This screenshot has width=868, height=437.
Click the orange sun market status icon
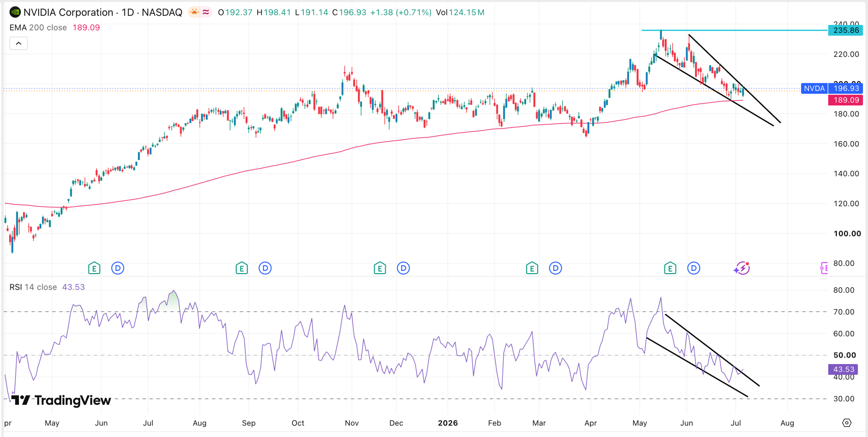click(194, 12)
